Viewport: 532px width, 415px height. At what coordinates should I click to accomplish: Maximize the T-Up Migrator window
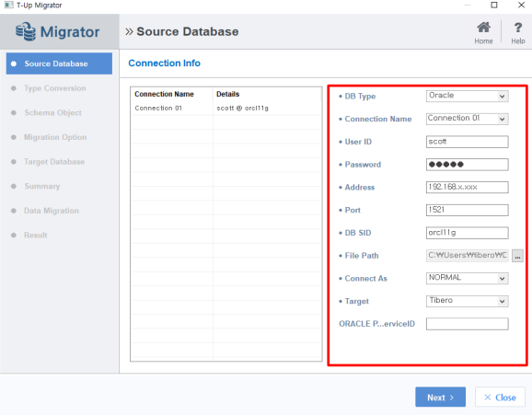click(494, 6)
